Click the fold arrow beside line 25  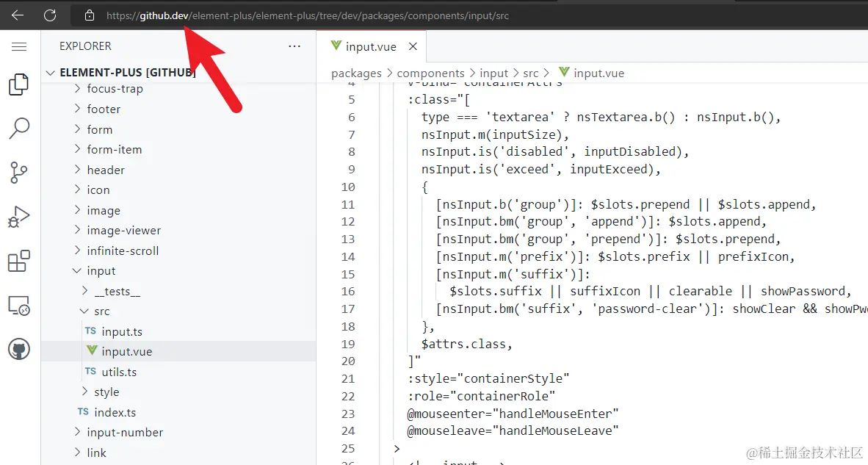pos(397,448)
